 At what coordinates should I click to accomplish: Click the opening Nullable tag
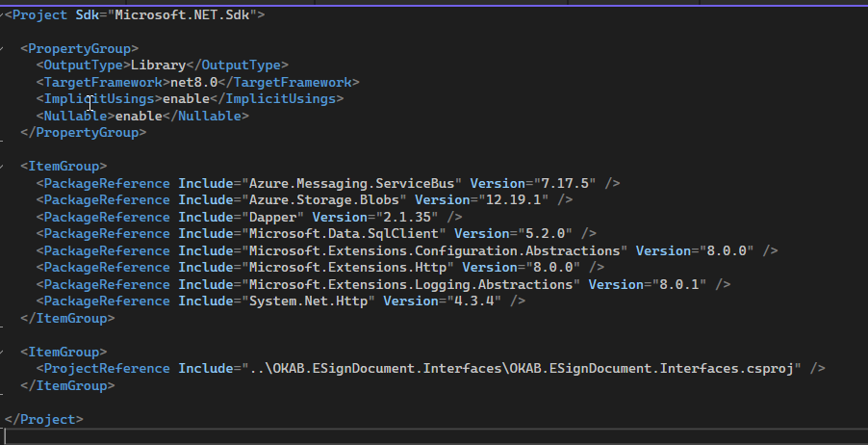tap(75, 116)
